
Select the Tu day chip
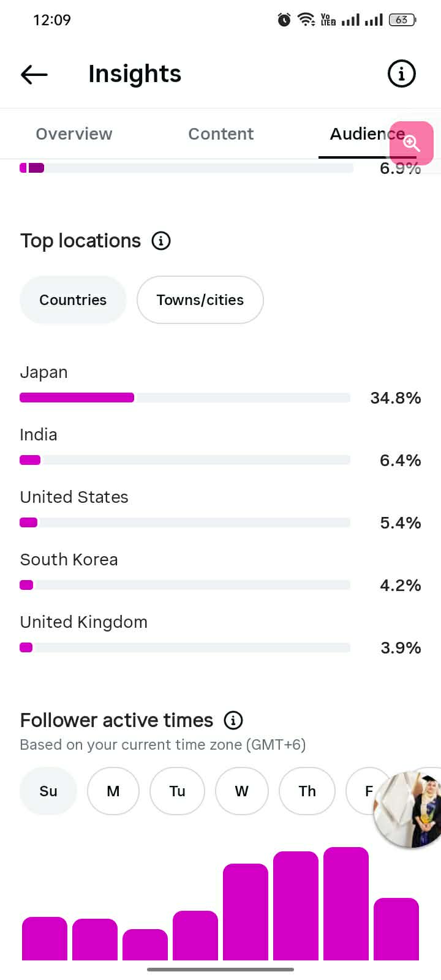click(177, 791)
